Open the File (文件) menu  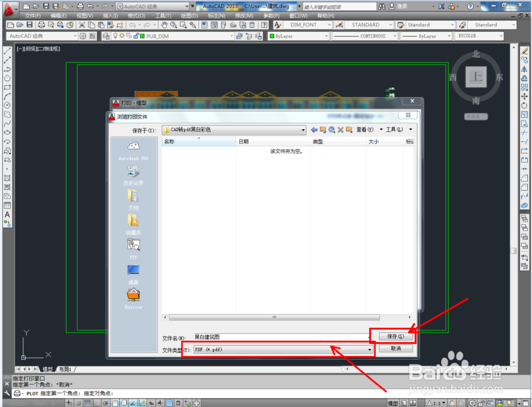[x=32, y=15]
